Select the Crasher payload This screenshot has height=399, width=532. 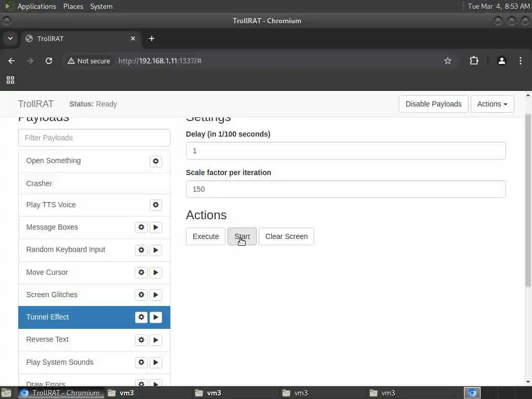(x=95, y=183)
